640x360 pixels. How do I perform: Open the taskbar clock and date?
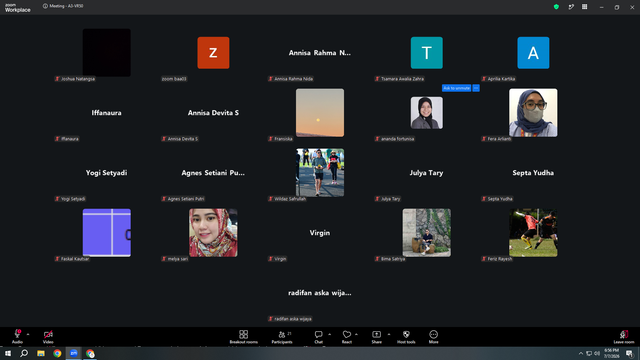click(x=611, y=353)
